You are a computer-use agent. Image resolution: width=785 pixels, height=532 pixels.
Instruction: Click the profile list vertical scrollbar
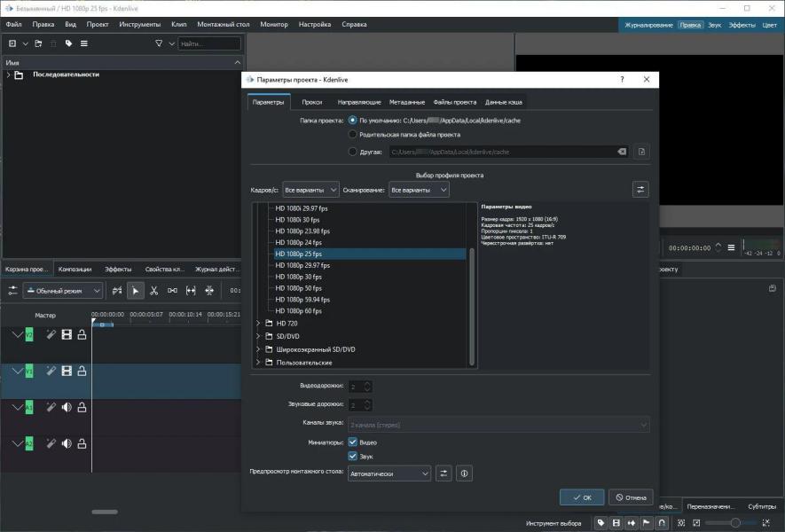click(x=472, y=306)
